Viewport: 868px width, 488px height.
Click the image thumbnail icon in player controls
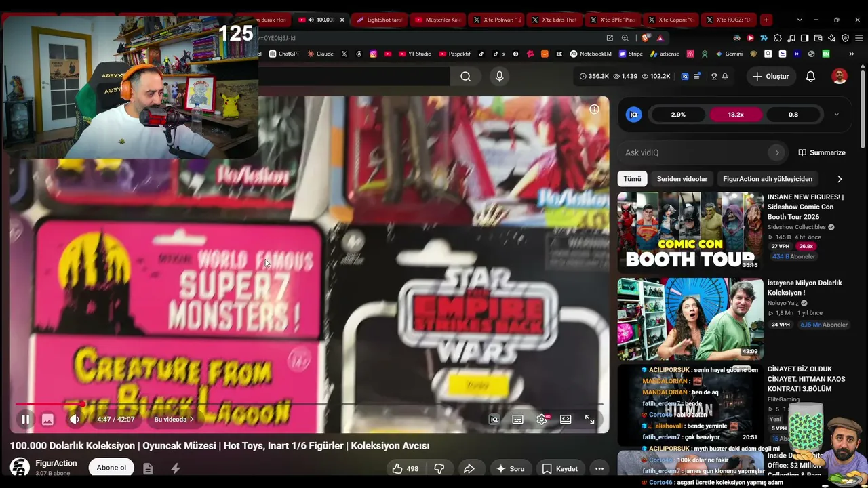click(47, 420)
